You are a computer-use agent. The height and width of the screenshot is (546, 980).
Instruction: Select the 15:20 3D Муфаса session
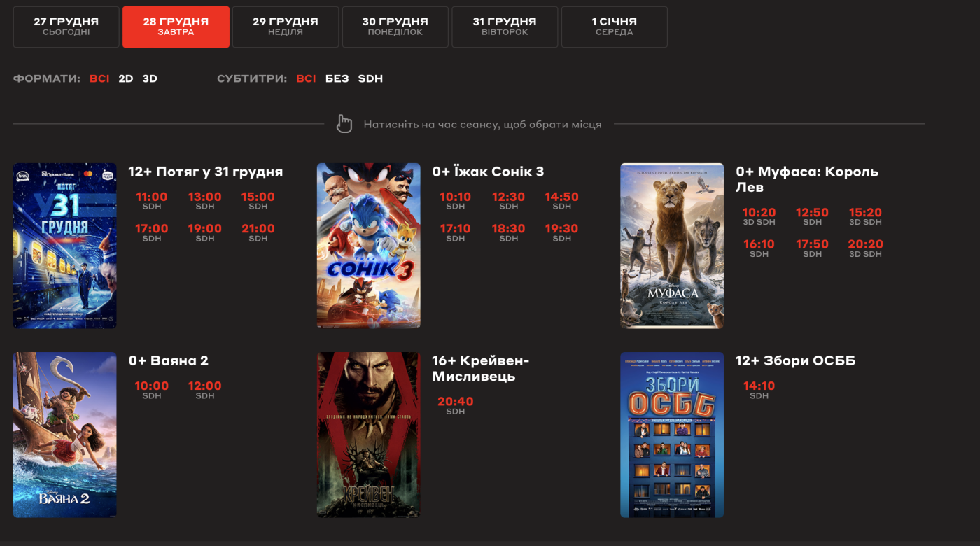tap(866, 216)
